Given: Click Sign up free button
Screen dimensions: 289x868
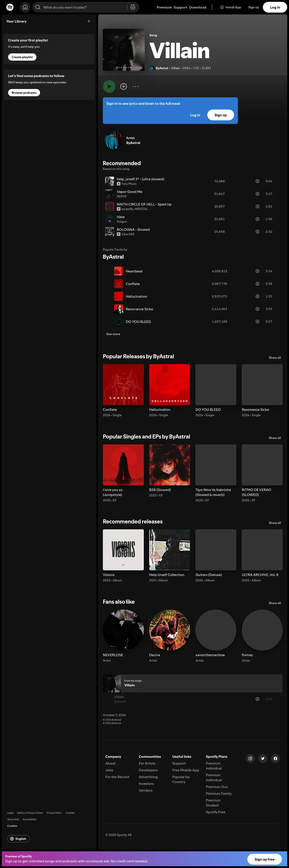Looking at the screenshot, I should tap(264, 859).
